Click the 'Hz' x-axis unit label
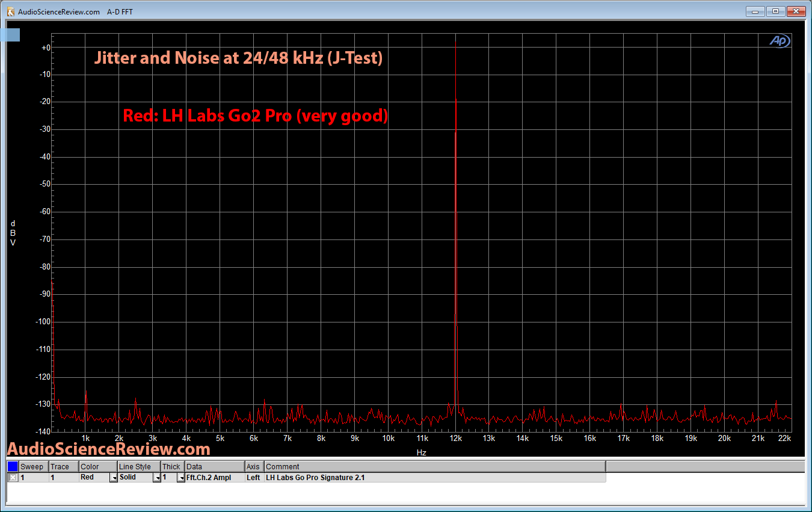This screenshot has width=812, height=512. (x=421, y=452)
